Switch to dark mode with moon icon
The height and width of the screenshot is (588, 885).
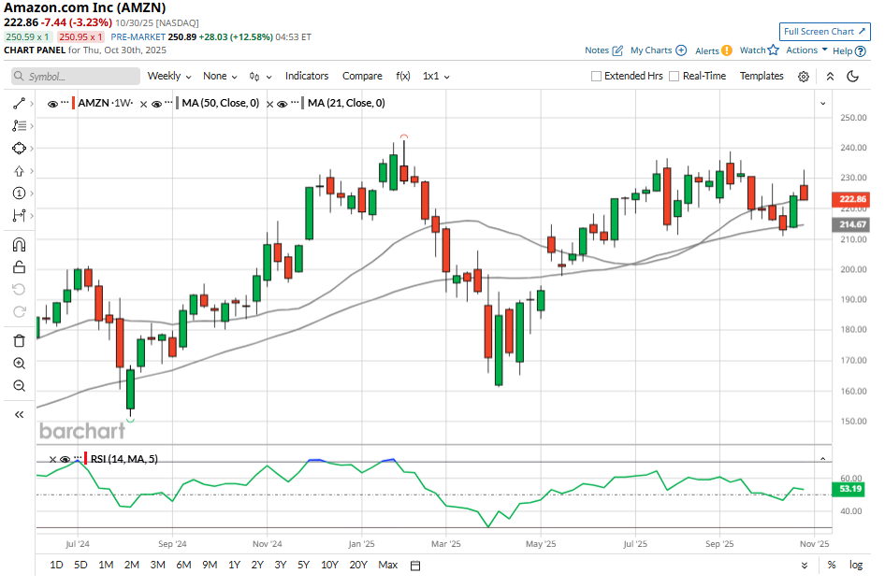pyautogui.click(x=852, y=77)
